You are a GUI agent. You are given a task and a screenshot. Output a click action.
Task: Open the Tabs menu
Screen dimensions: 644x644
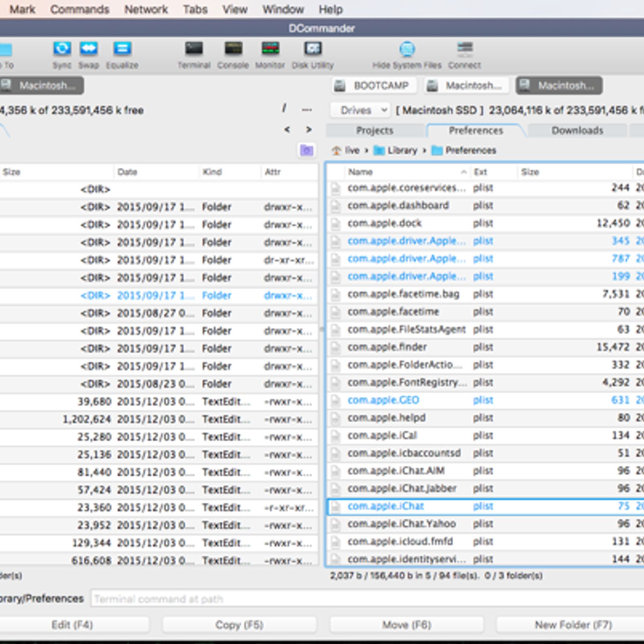click(x=195, y=9)
